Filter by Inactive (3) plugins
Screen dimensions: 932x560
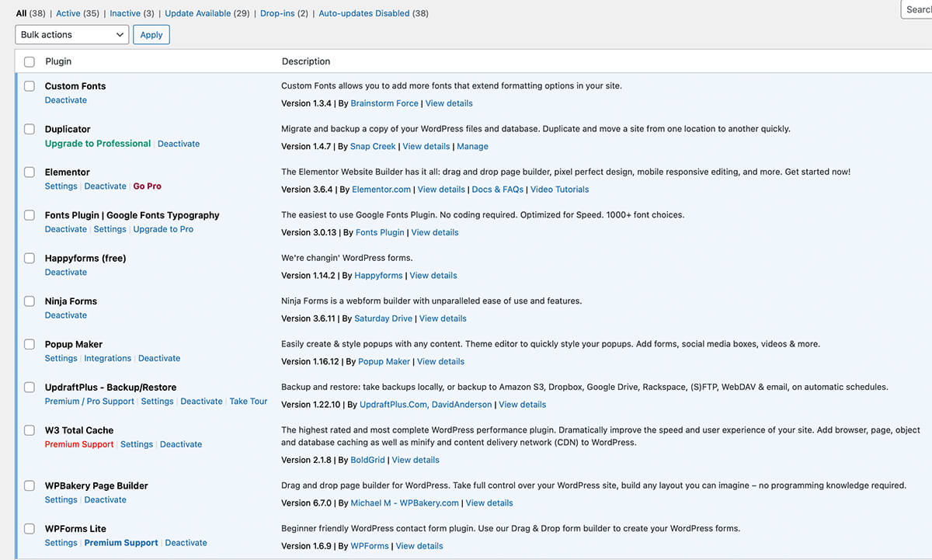(x=132, y=13)
